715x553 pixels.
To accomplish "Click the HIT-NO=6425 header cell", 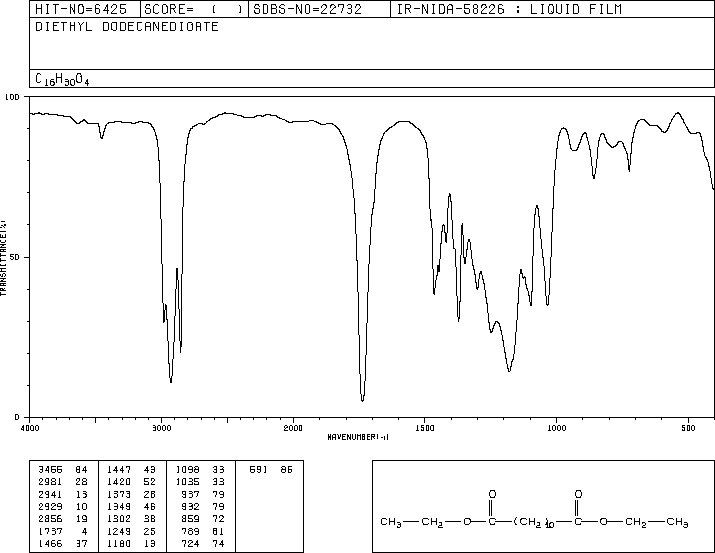I will click(x=85, y=10).
